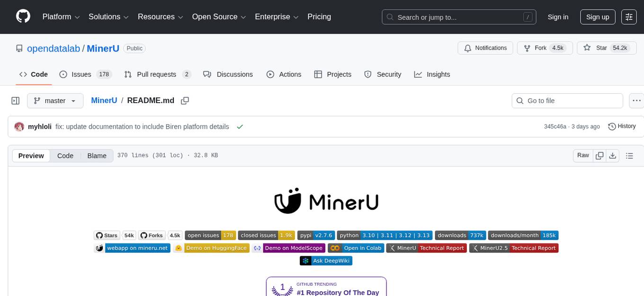Click the GitHub logo
Image resolution: width=644 pixels, height=296 pixels.
pos(23,17)
